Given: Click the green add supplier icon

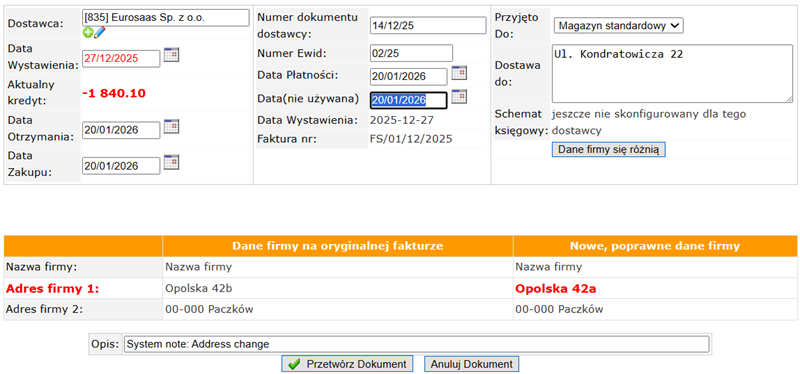Looking at the screenshot, I should tap(87, 33).
